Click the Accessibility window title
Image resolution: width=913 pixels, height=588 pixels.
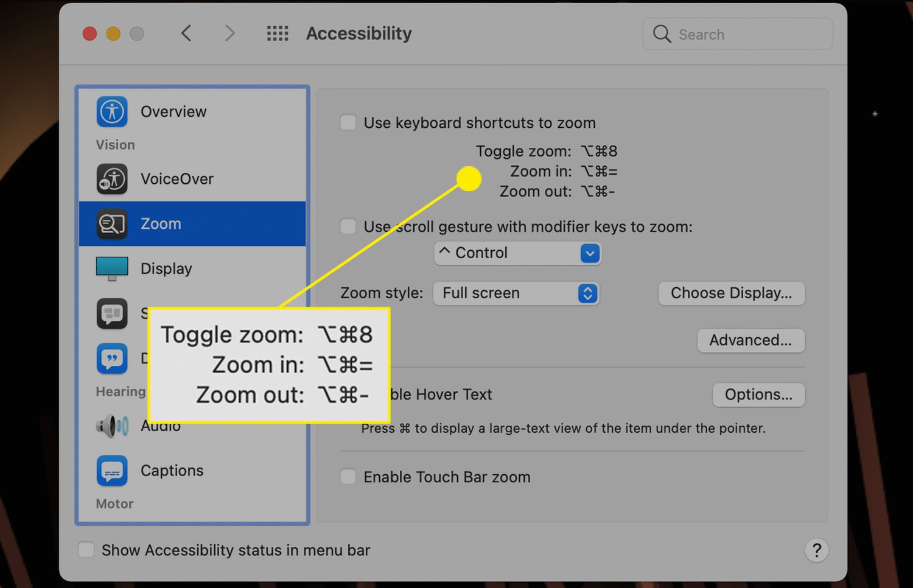point(359,33)
